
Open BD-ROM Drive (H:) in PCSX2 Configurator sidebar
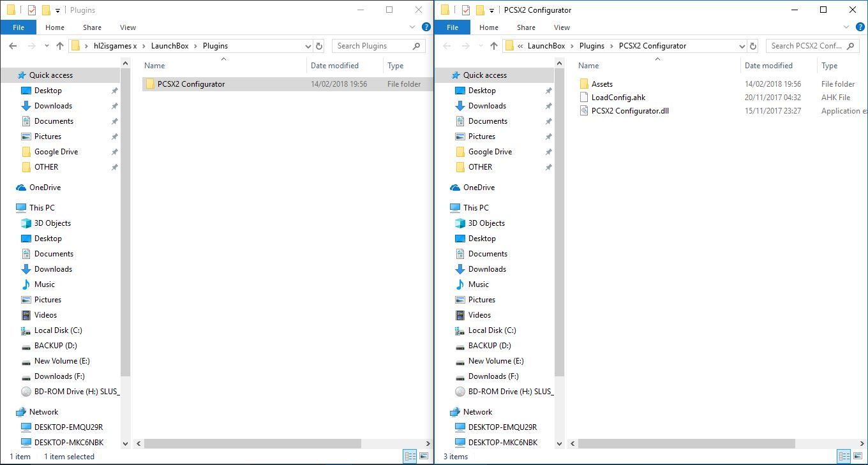511,392
